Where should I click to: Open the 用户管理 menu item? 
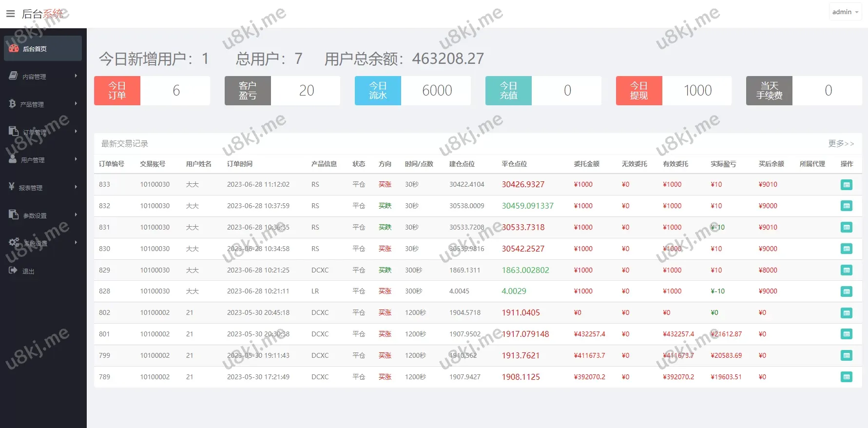pos(43,160)
